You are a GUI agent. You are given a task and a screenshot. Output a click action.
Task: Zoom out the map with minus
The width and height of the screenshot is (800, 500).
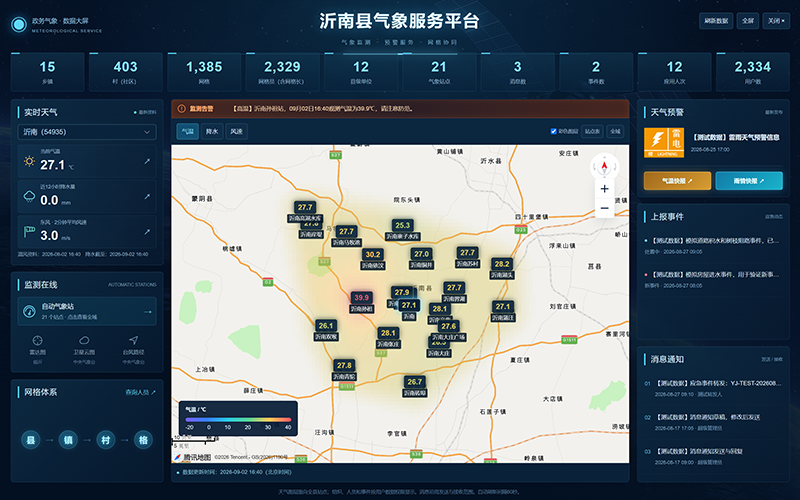(605, 208)
